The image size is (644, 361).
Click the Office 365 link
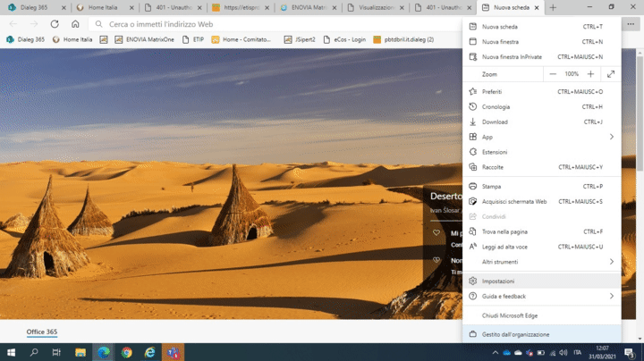click(x=41, y=332)
